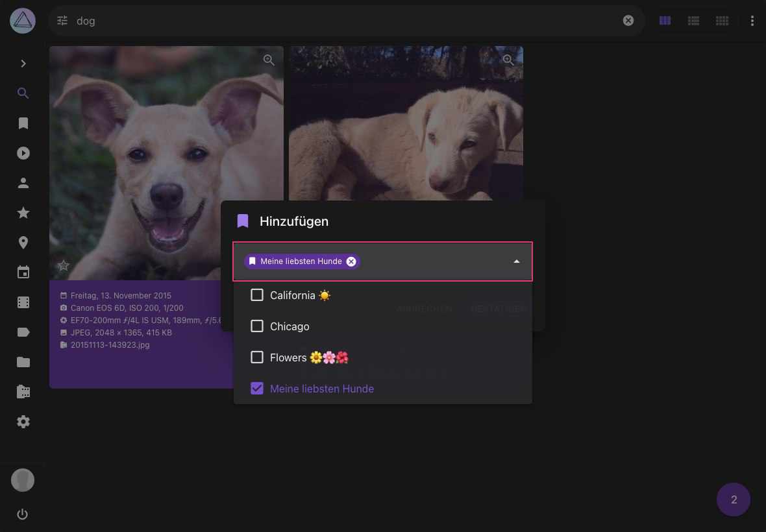Open the three-dot overflow menu
Viewport: 766px width, 532px height.
tap(752, 20)
